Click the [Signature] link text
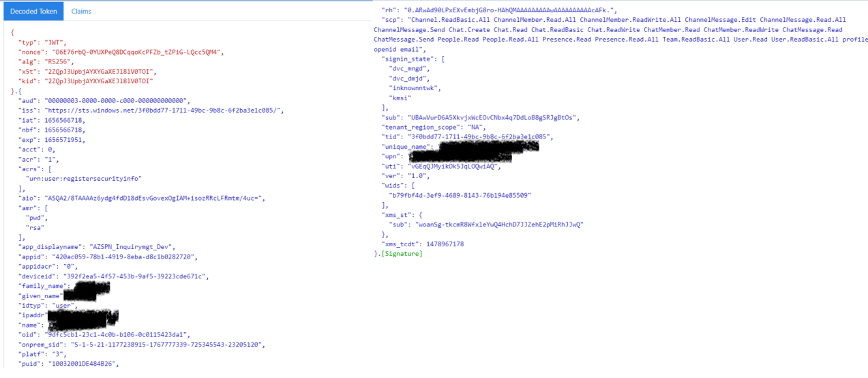The height and width of the screenshot is (378, 868). (x=402, y=254)
